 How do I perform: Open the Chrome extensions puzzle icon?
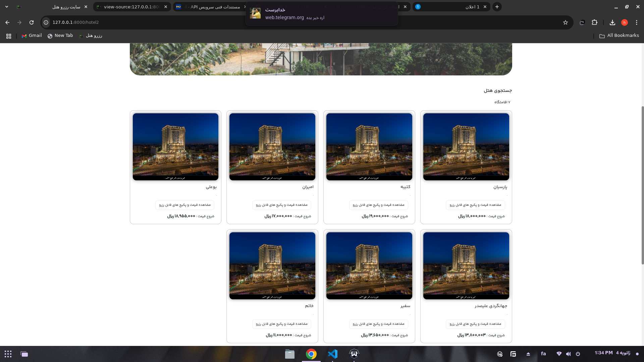click(x=594, y=22)
